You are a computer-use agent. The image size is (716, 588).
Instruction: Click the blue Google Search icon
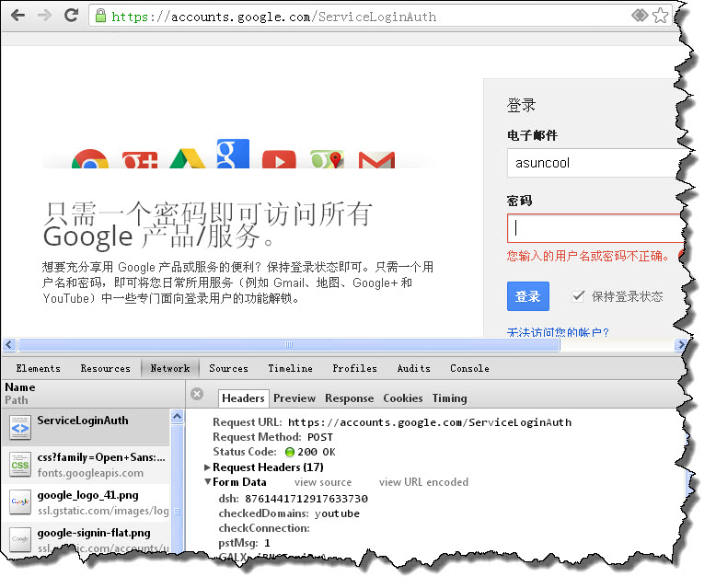(233, 154)
